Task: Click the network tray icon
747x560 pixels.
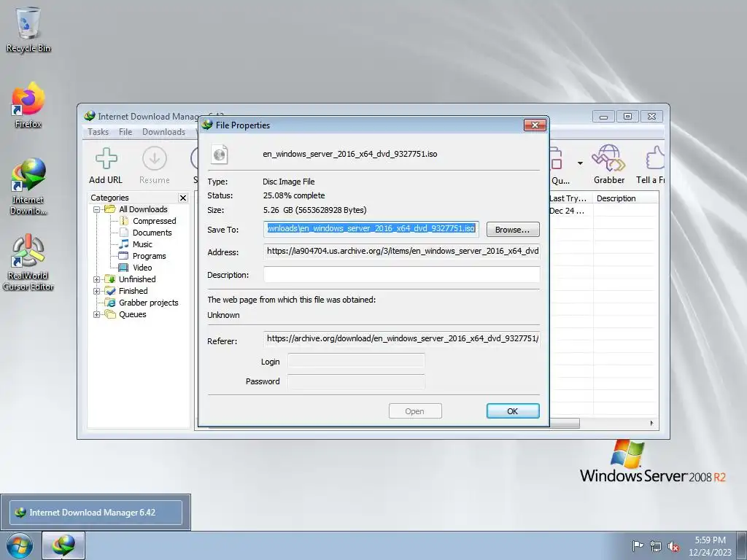Action: coord(656,545)
